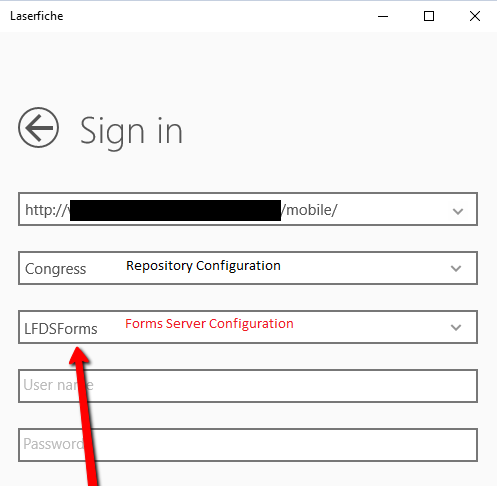Expand the LFDSForms server dropdown chevron
The height and width of the screenshot is (486, 497).
[x=456, y=327]
